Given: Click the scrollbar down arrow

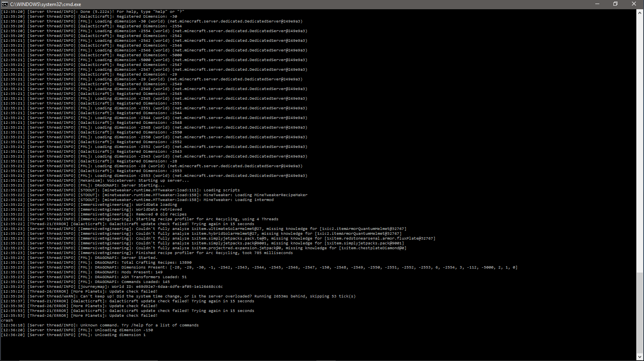Looking at the screenshot, I should (640, 357).
